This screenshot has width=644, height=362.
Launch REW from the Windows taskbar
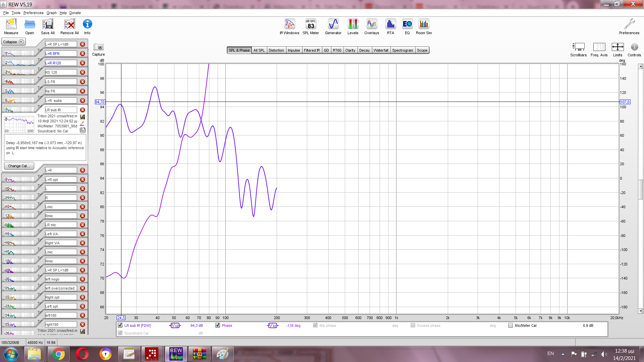point(176,354)
